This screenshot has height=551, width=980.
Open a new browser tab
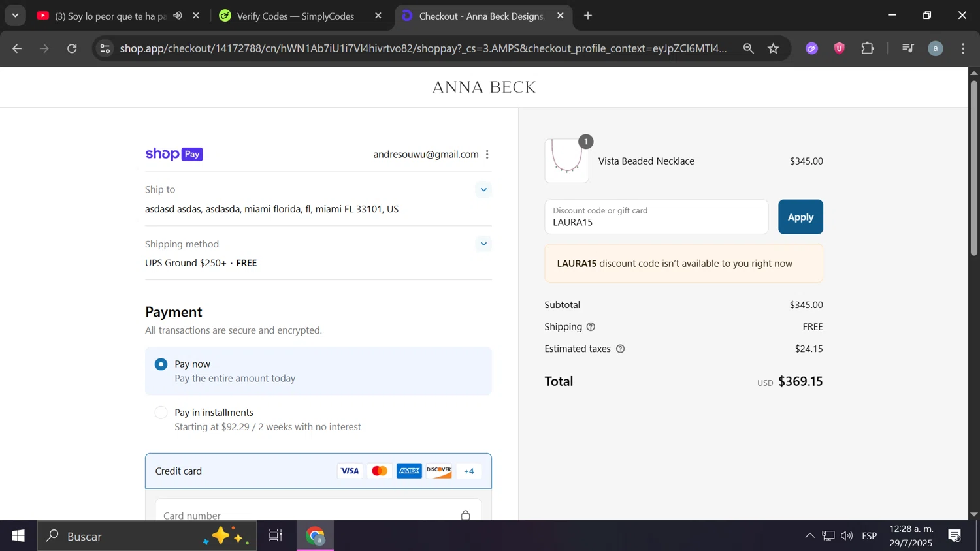pos(588,16)
